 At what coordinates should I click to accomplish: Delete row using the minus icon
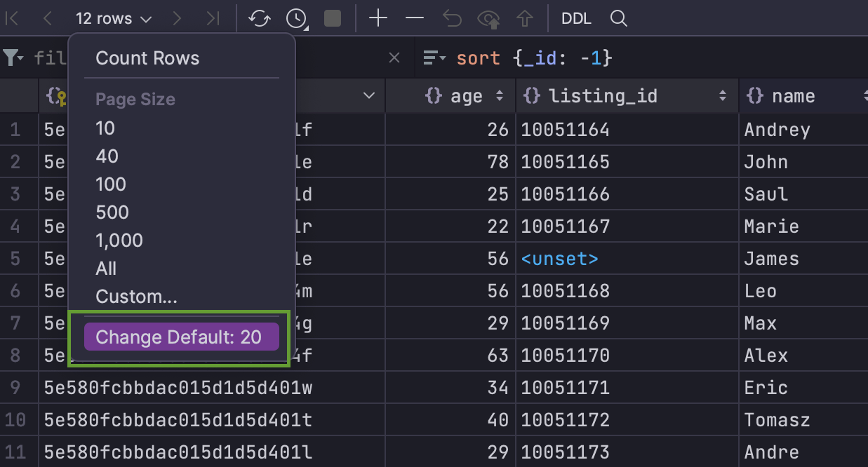click(415, 19)
